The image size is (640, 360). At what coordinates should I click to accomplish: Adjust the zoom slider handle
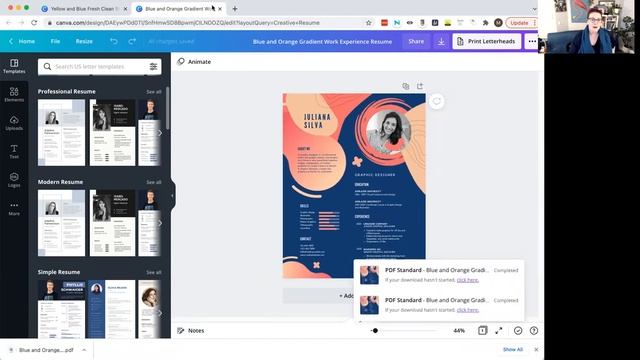(x=375, y=331)
